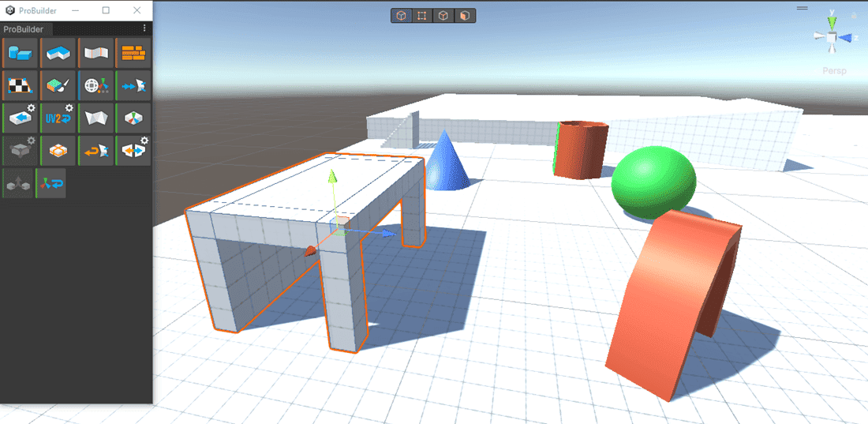Switch to Vertex selection mode
This screenshot has height=424, width=868.
point(423,16)
